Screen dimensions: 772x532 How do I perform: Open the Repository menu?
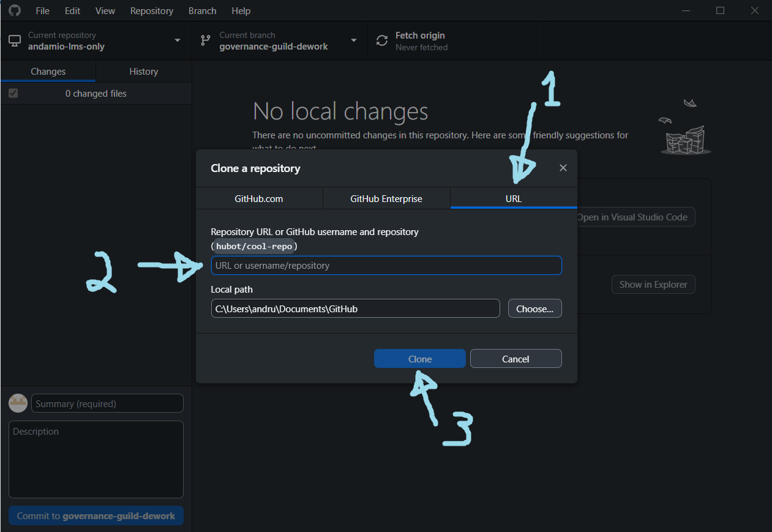(x=151, y=11)
